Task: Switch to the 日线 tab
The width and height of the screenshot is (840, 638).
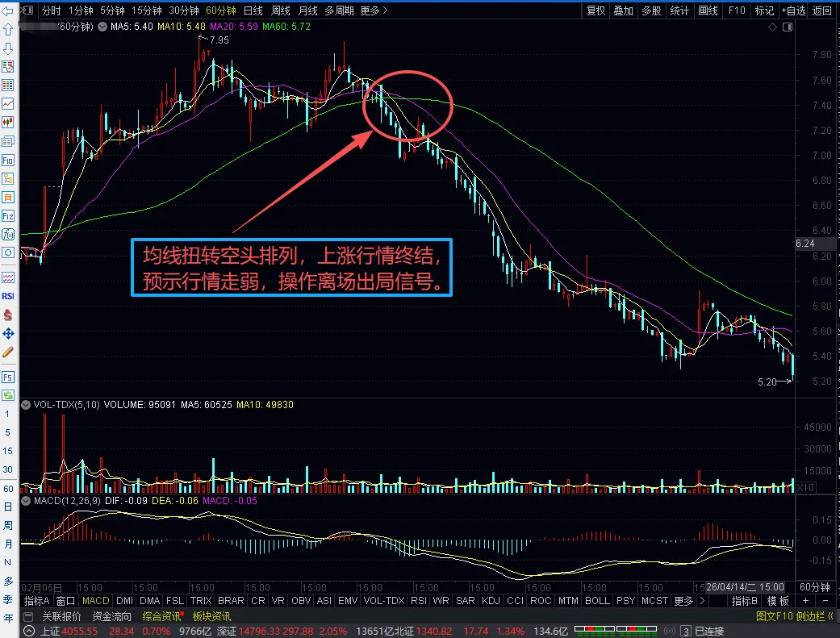Action: tap(253, 10)
